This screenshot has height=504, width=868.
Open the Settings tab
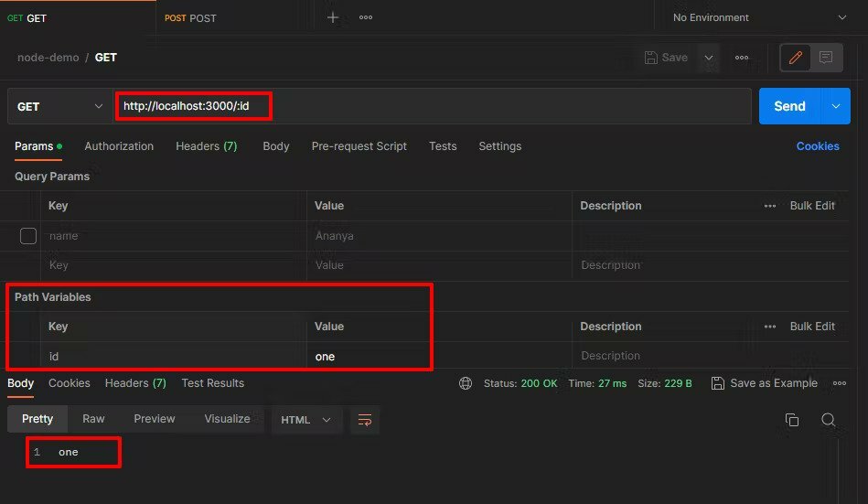coord(500,146)
